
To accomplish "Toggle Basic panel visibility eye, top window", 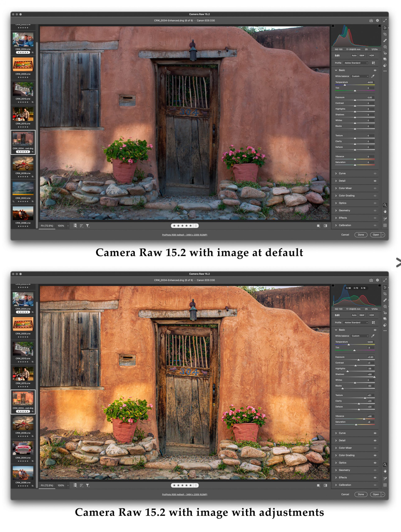I will [x=375, y=70].
